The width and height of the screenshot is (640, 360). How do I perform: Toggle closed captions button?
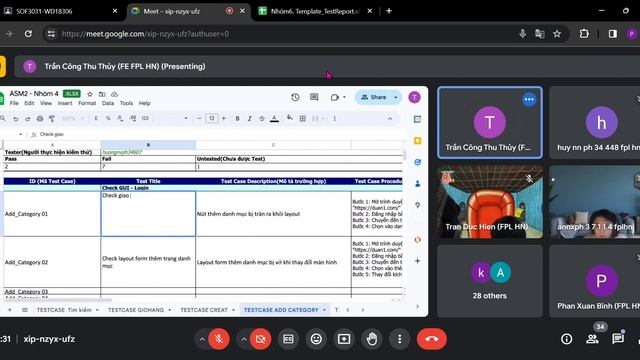[288, 339]
